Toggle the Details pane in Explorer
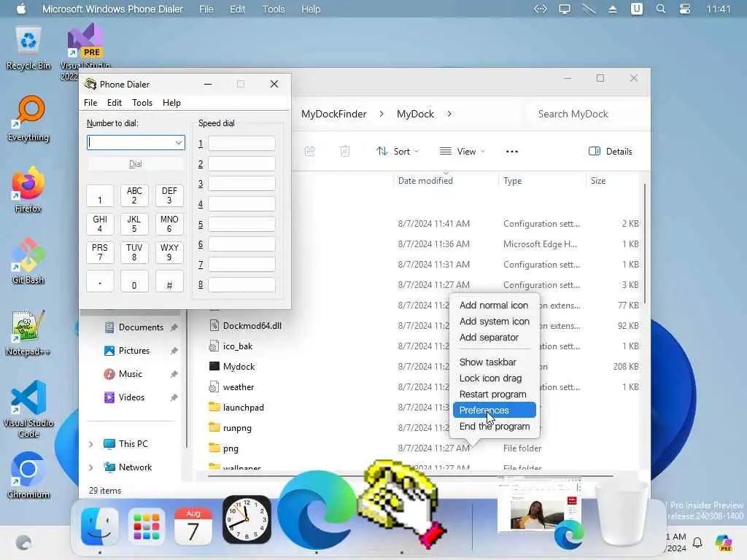747x560 pixels. pyautogui.click(x=611, y=152)
